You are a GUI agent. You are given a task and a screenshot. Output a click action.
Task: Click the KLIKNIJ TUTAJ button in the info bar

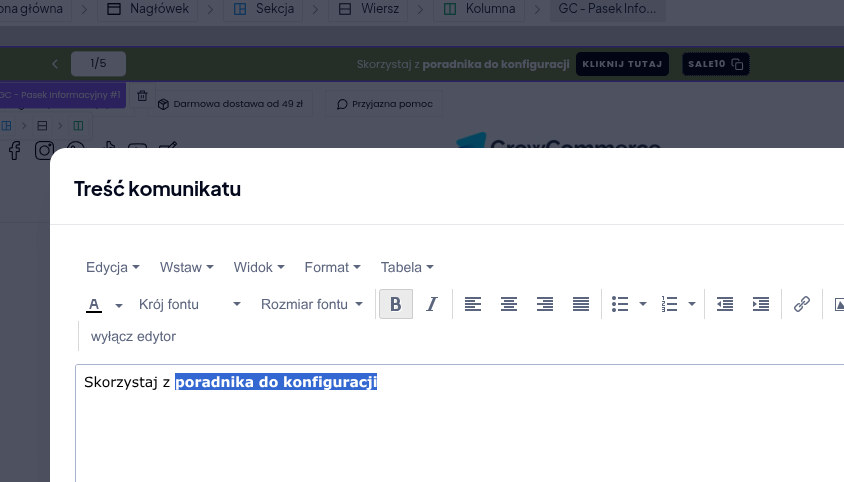(x=622, y=64)
